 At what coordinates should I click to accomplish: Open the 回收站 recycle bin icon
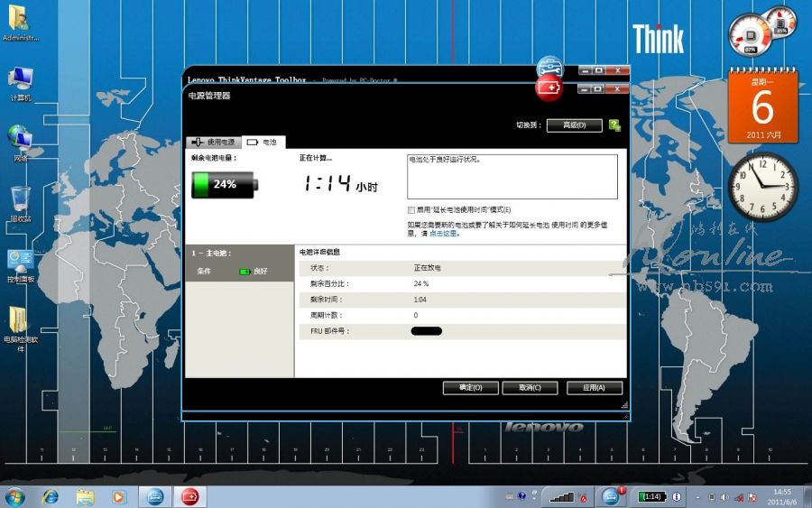click(x=20, y=202)
